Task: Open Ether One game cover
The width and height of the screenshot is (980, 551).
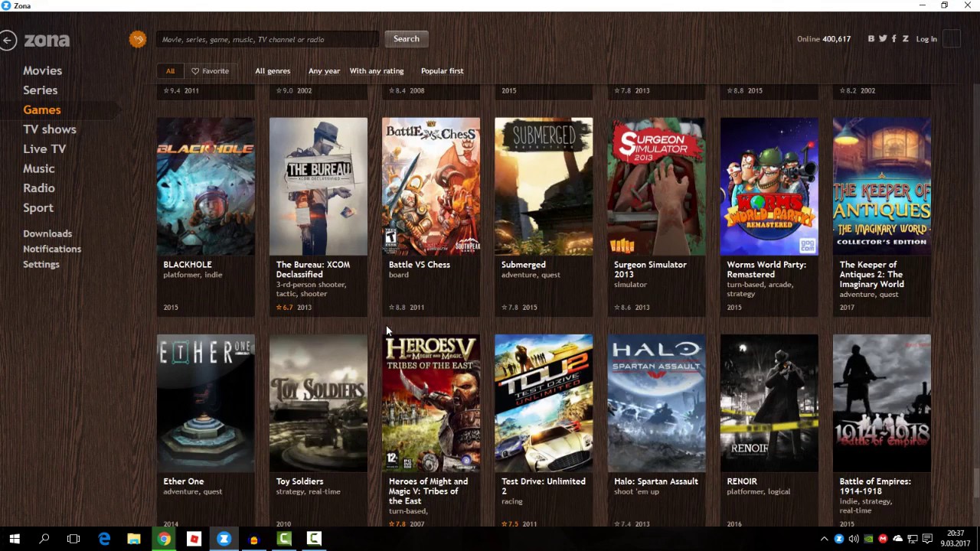Action: pyautogui.click(x=206, y=403)
